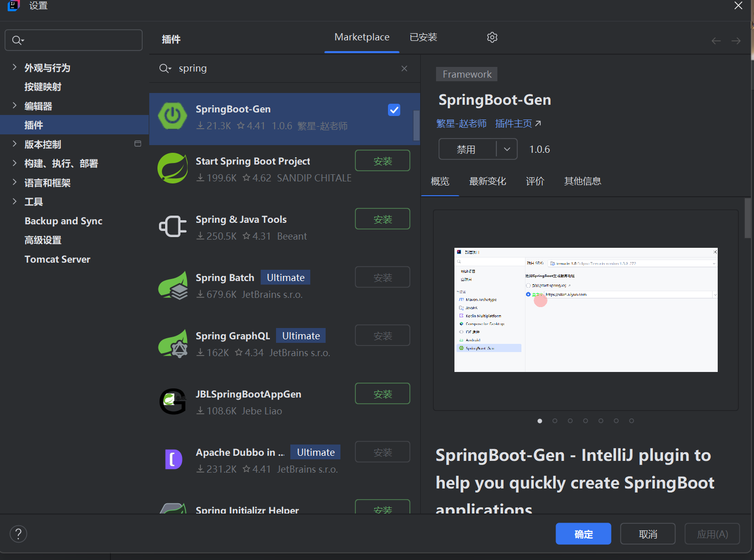Click the plugin details scrollbar
Screen dimensions: 754x560
[748, 218]
